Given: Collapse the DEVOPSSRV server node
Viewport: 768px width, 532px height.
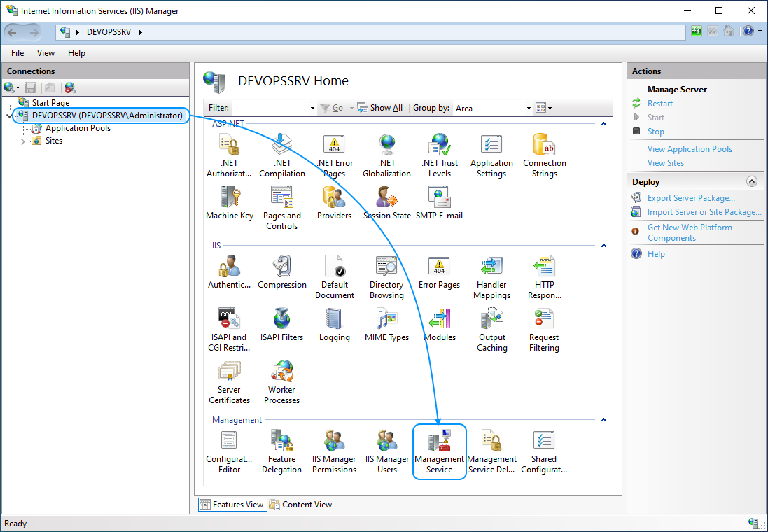Looking at the screenshot, I should 9,115.
